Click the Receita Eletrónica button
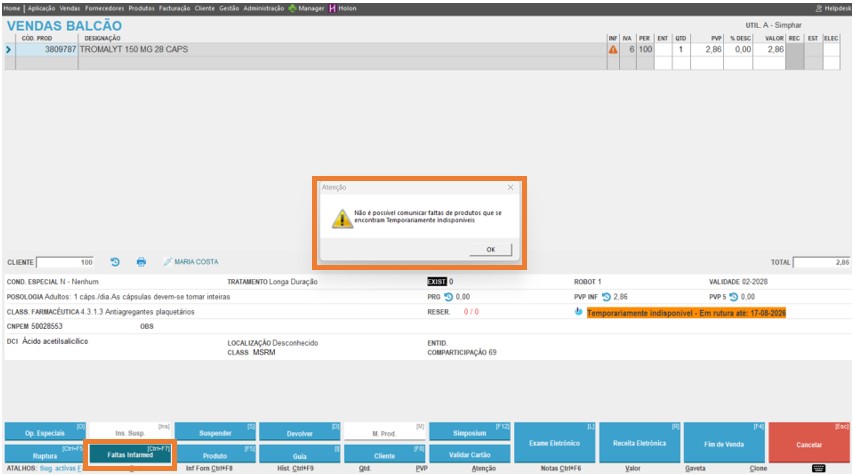Viewport: 853px width, 476px height. pos(639,443)
